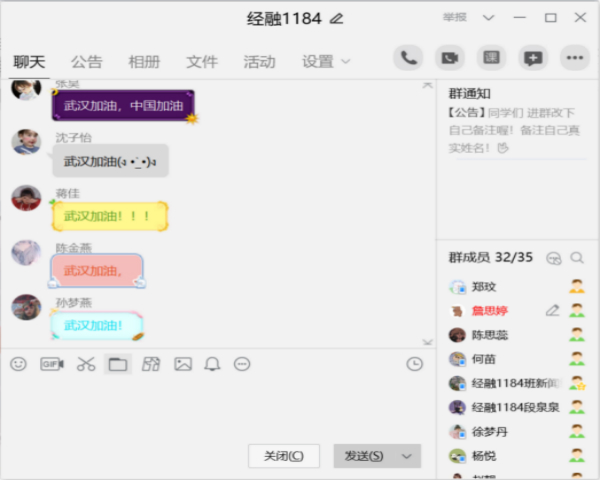
Task: Open the group class (课) app icon
Action: 491,58
